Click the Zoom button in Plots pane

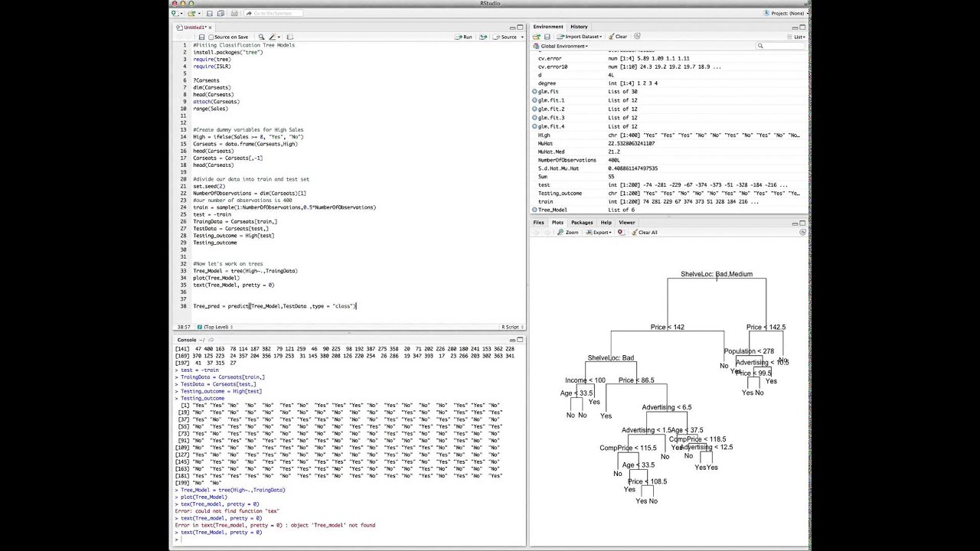click(x=567, y=232)
